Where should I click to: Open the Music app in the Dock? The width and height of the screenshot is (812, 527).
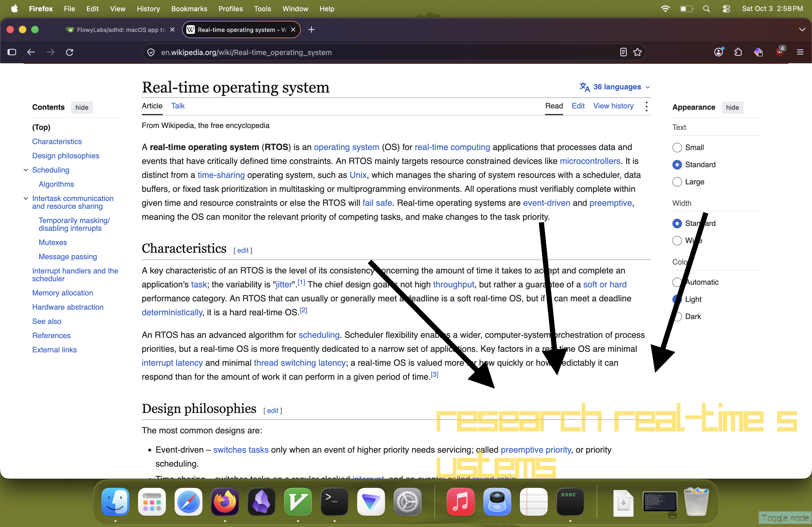tap(461, 502)
